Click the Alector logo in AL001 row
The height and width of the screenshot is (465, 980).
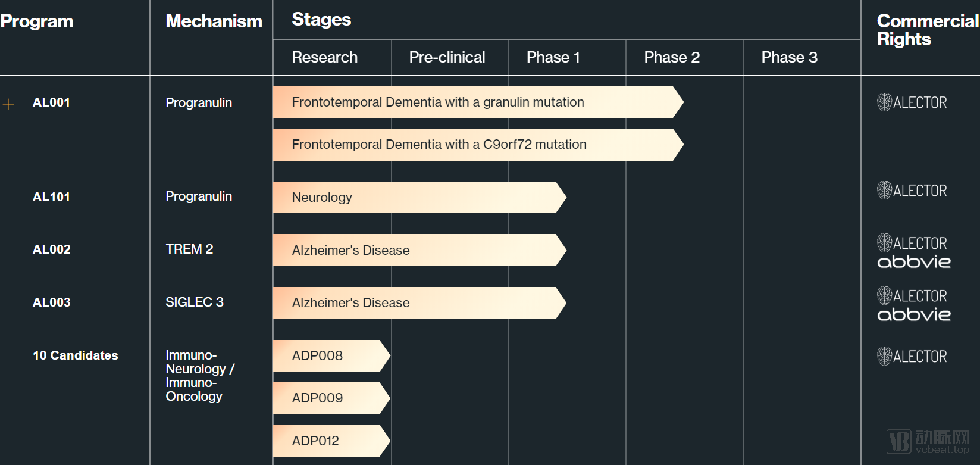click(x=912, y=102)
